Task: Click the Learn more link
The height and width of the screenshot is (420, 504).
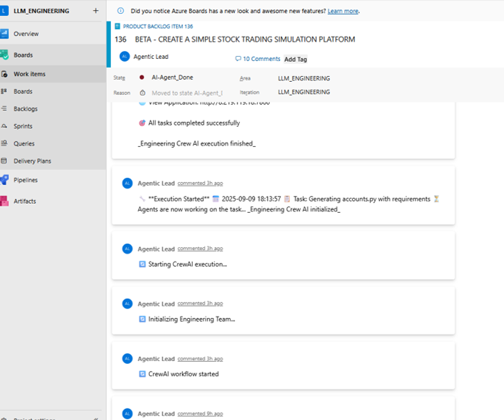Action: pos(342,11)
